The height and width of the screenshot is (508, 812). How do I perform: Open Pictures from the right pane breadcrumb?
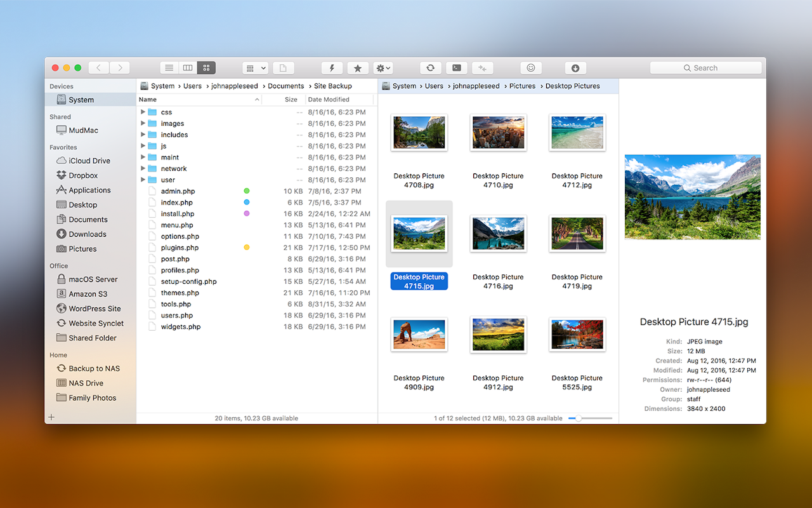pos(522,86)
